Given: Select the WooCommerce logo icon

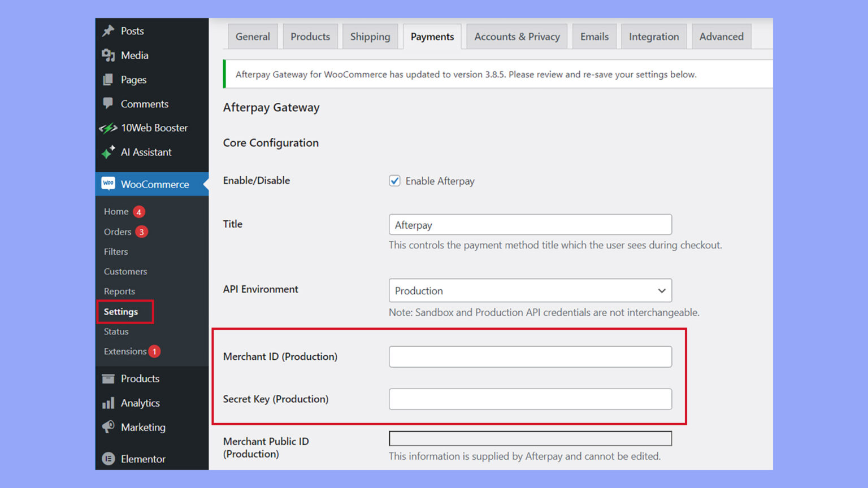Looking at the screenshot, I should (108, 184).
